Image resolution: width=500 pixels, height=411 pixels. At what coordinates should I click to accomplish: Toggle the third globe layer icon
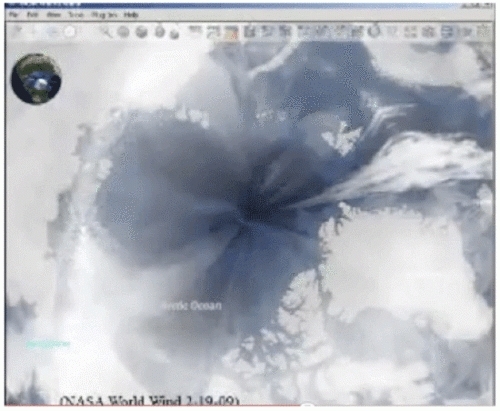click(160, 32)
